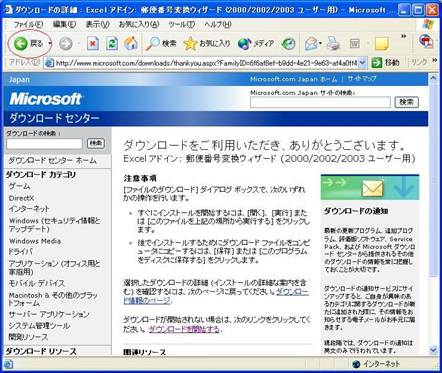
Task: Click the Microsoft.com Japan site search field
Action: 320,102
